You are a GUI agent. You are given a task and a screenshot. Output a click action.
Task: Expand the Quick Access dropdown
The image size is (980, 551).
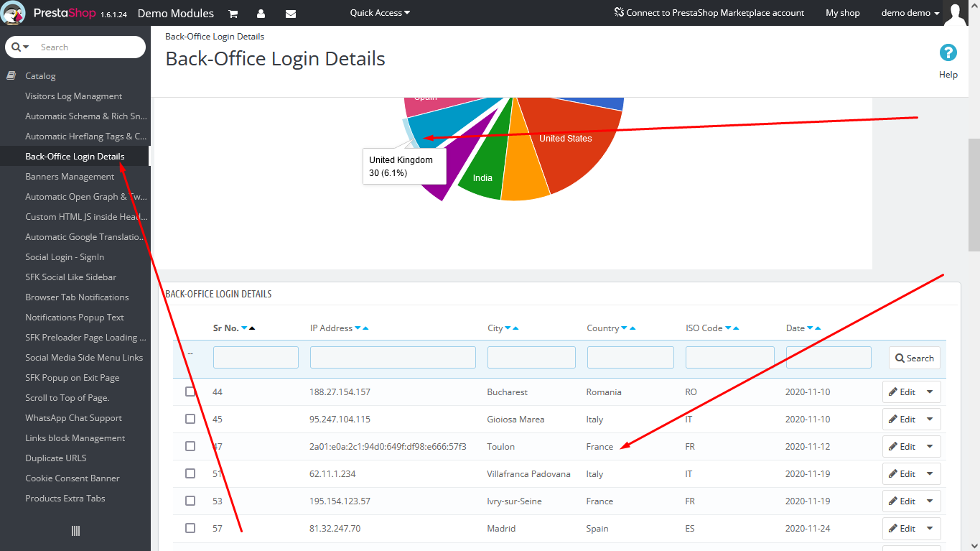tap(380, 13)
